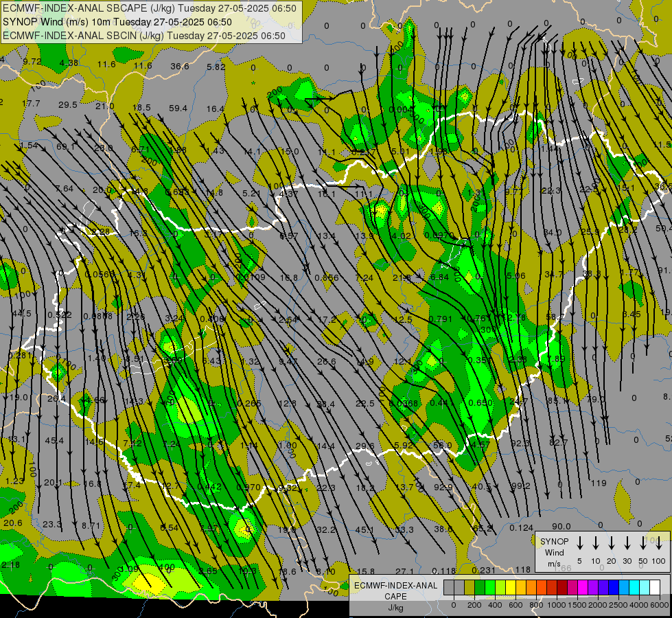
Task: Click the CIN value '0.124' on map
Action: [521, 528]
